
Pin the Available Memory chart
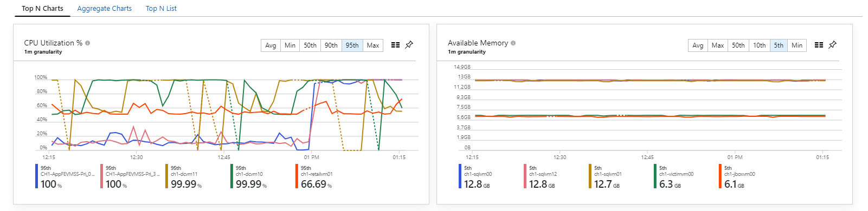point(833,45)
